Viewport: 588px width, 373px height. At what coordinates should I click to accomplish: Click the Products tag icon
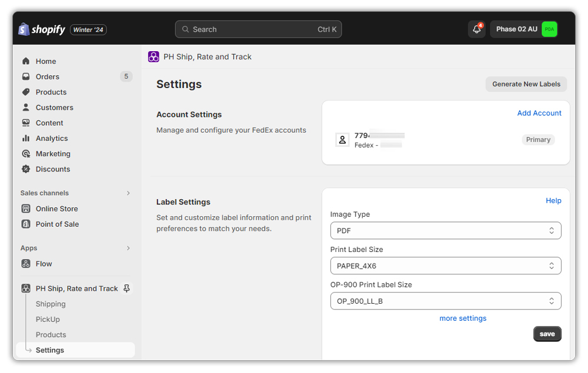click(x=26, y=92)
